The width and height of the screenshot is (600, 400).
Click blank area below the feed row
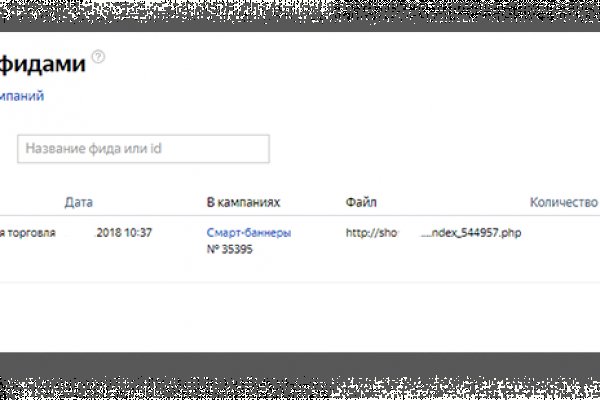click(300, 315)
